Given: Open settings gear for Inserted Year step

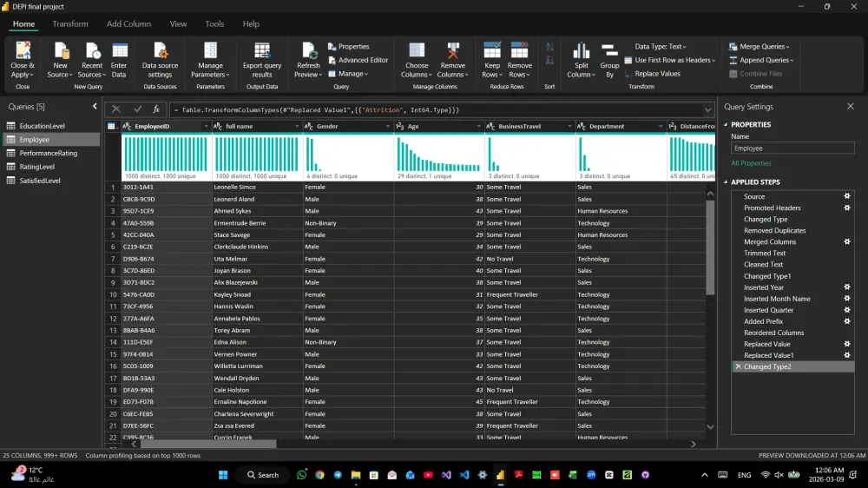Looking at the screenshot, I should 847,287.
